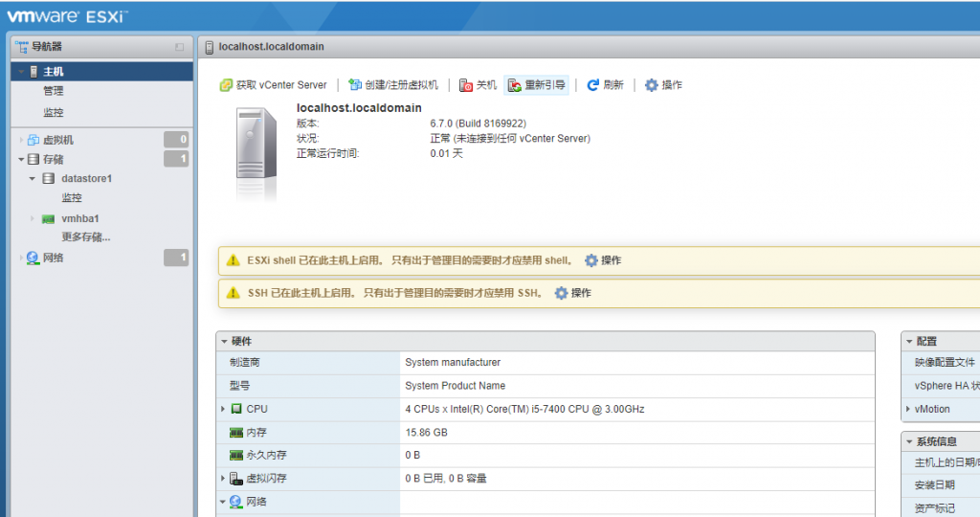Click the gear icon in the ESXi shell alert

tap(591, 260)
